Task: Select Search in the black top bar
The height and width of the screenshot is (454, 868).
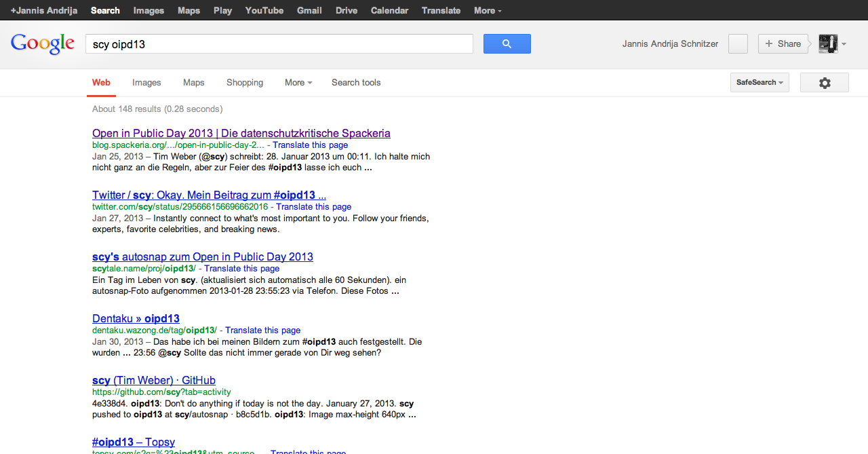Action: coord(105,10)
